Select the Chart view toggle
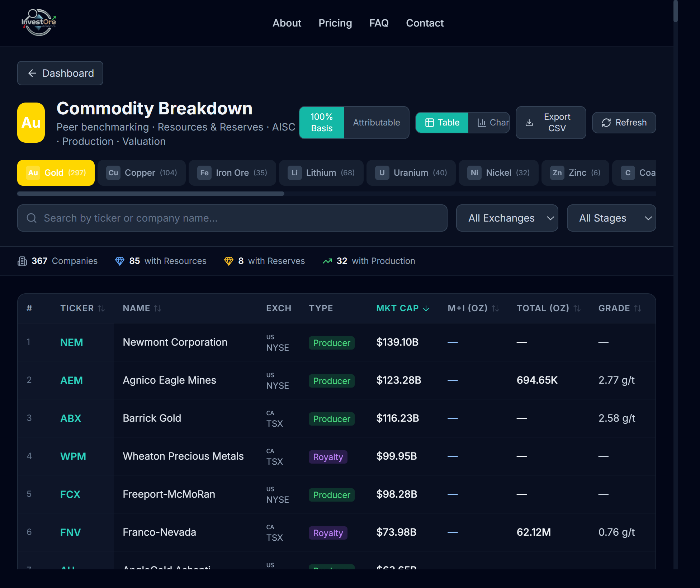700x588 pixels. coord(489,123)
